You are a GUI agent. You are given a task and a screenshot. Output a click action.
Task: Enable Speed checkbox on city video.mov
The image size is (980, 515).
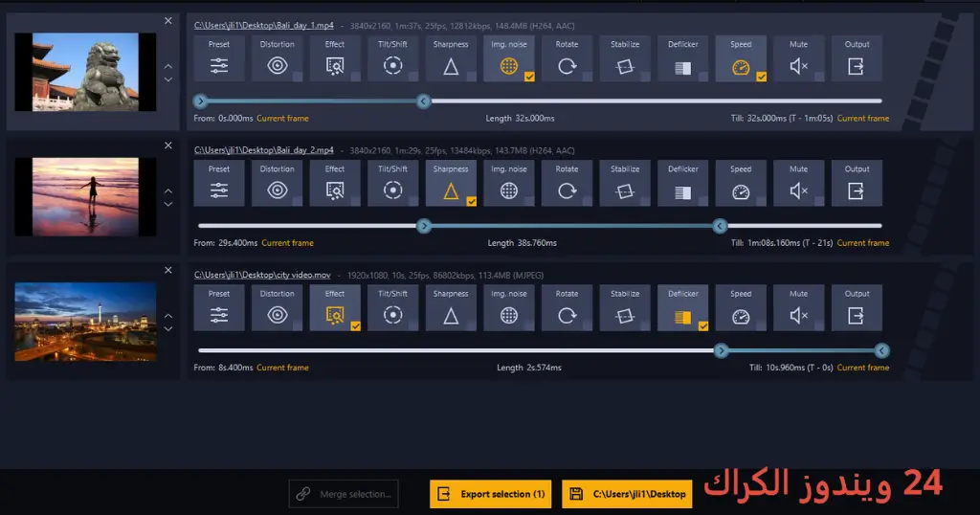[x=761, y=326]
